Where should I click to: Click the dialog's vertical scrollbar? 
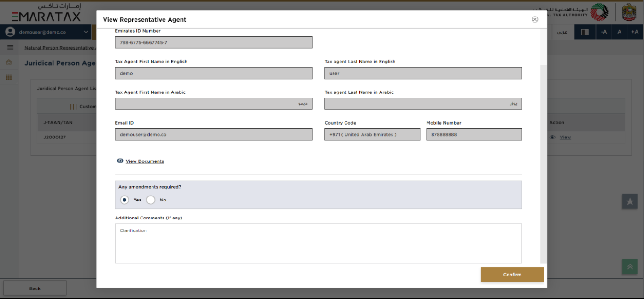coord(544,163)
